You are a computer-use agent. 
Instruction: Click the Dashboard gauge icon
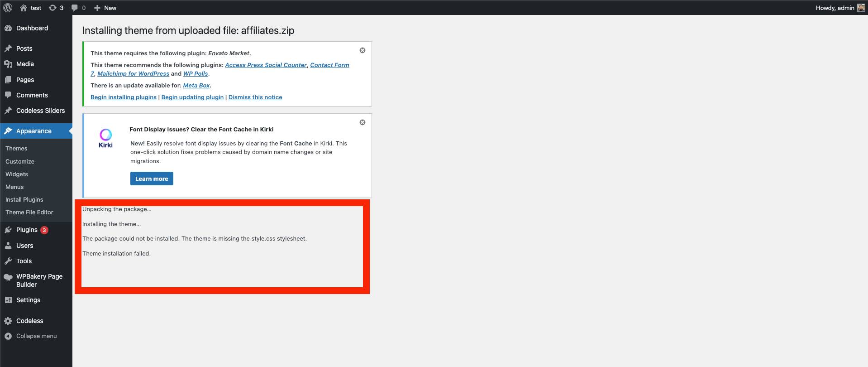point(8,28)
